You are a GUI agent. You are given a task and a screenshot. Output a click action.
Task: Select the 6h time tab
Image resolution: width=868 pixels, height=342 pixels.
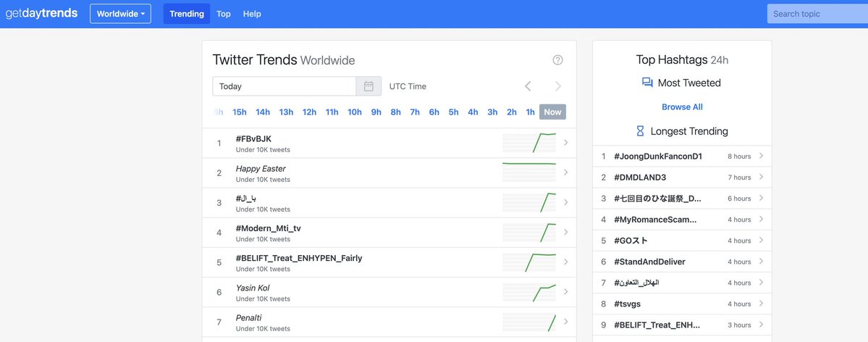tap(434, 112)
